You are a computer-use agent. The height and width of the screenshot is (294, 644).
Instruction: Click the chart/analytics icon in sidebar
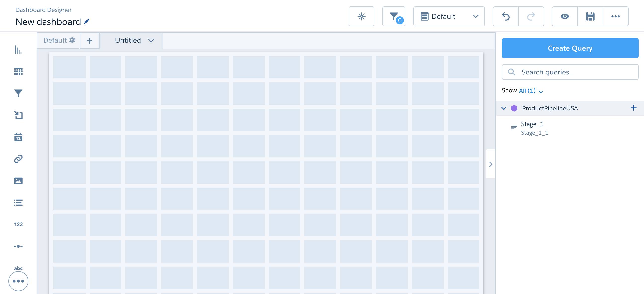[18, 49]
